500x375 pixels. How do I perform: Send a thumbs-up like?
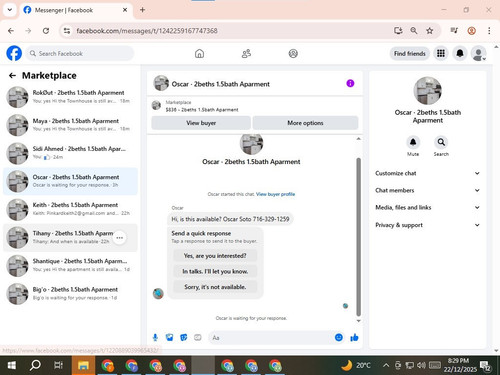click(x=354, y=338)
